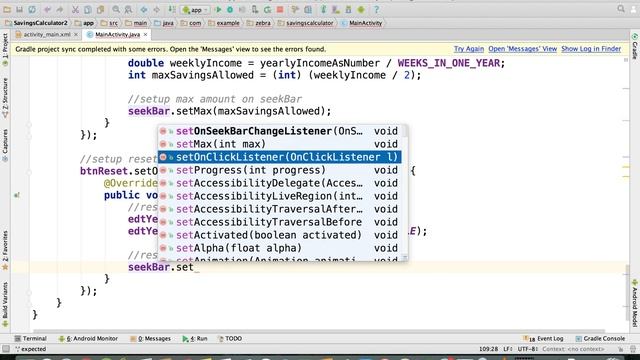This screenshot has width=640, height=360.
Task: Click the red Stop icon
Action: click(280, 9)
